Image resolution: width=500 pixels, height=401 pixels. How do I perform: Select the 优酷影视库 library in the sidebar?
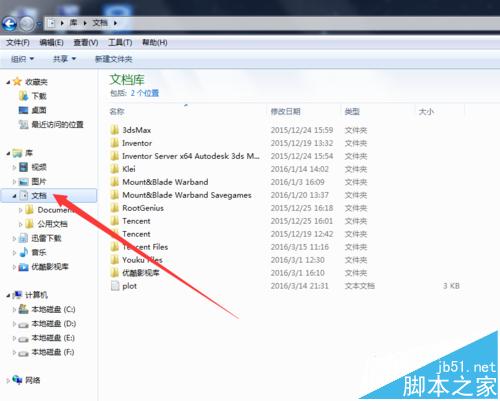point(50,267)
